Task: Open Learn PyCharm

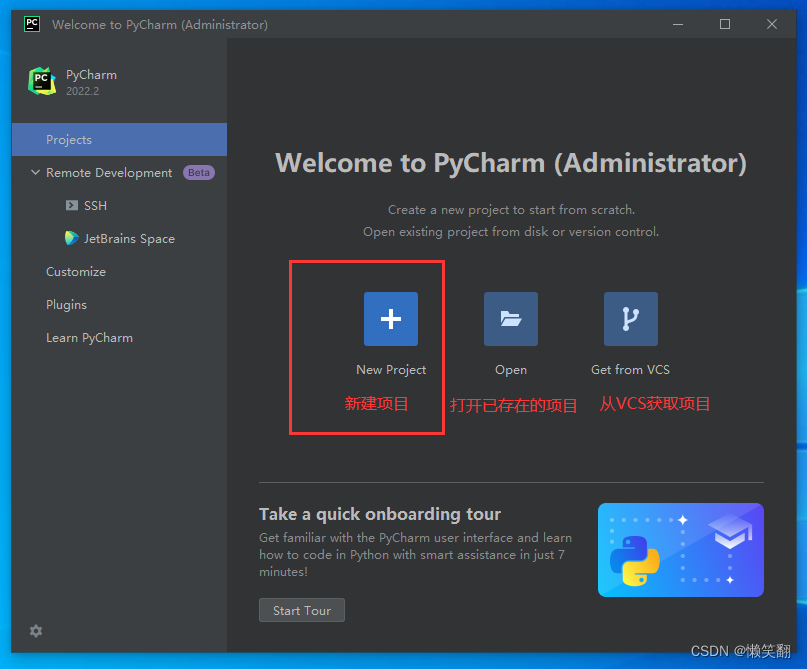Action: pyautogui.click(x=89, y=337)
